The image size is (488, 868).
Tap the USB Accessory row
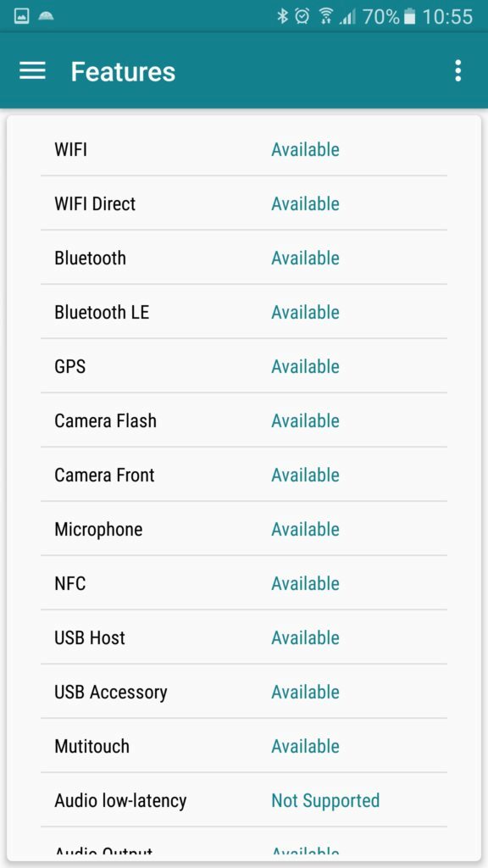[243, 692]
